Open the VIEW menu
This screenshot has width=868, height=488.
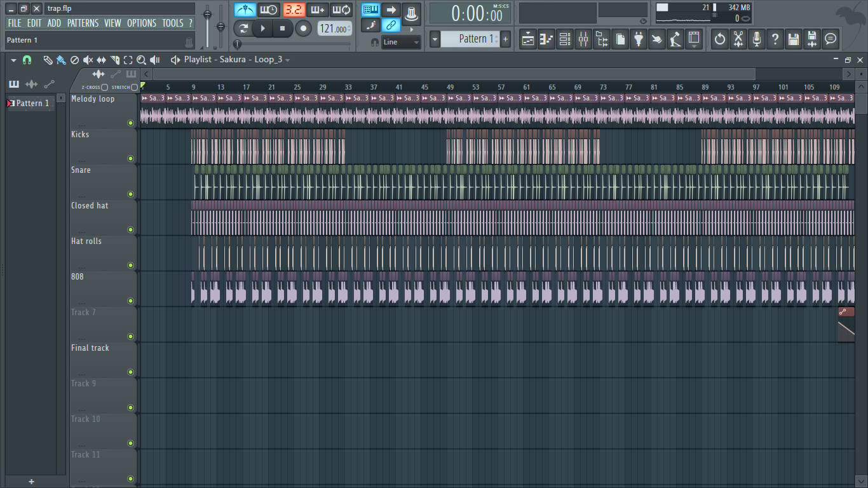[x=112, y=23]
